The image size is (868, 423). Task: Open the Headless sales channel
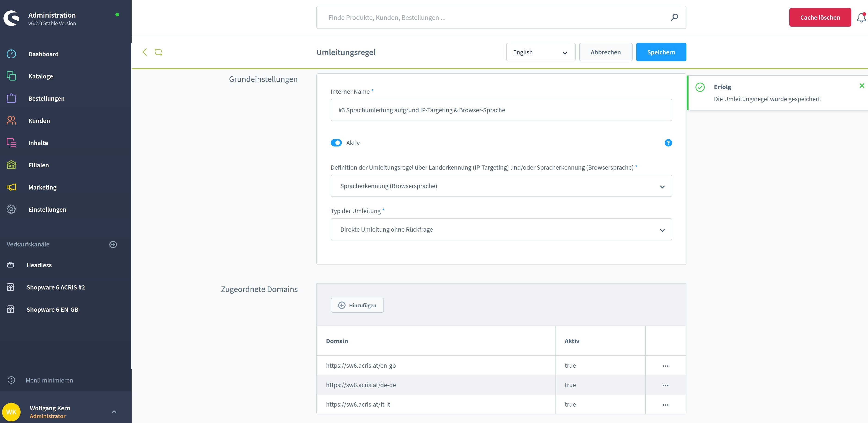(39, 265)
